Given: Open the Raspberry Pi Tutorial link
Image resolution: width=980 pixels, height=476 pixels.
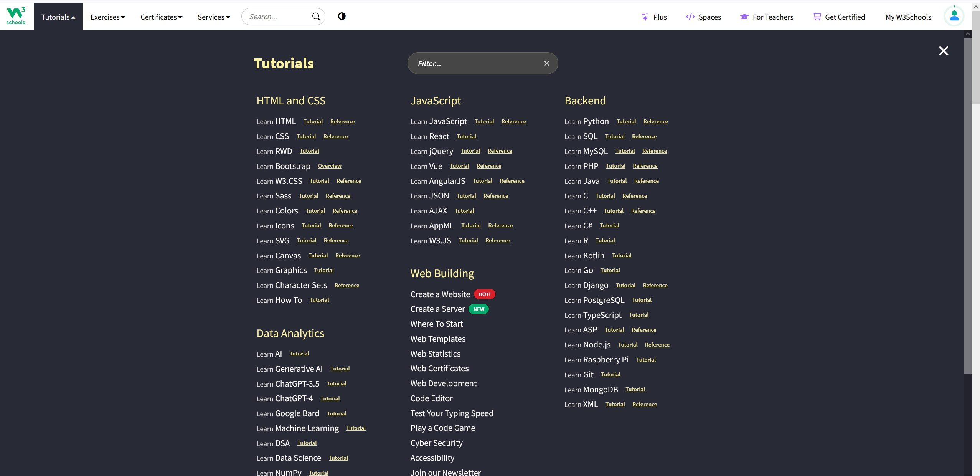Looking at the screenshot, I should [646, 360].
